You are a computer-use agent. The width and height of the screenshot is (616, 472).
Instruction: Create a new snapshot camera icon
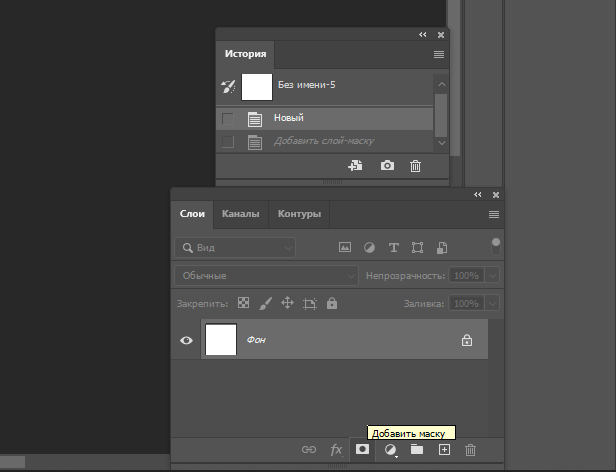pos(387,165)
